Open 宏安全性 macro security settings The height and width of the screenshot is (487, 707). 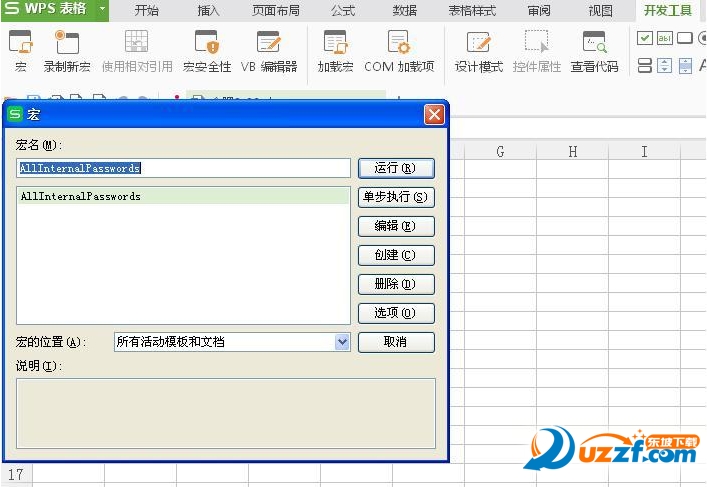pyautogui.click(x=206, y=50)
